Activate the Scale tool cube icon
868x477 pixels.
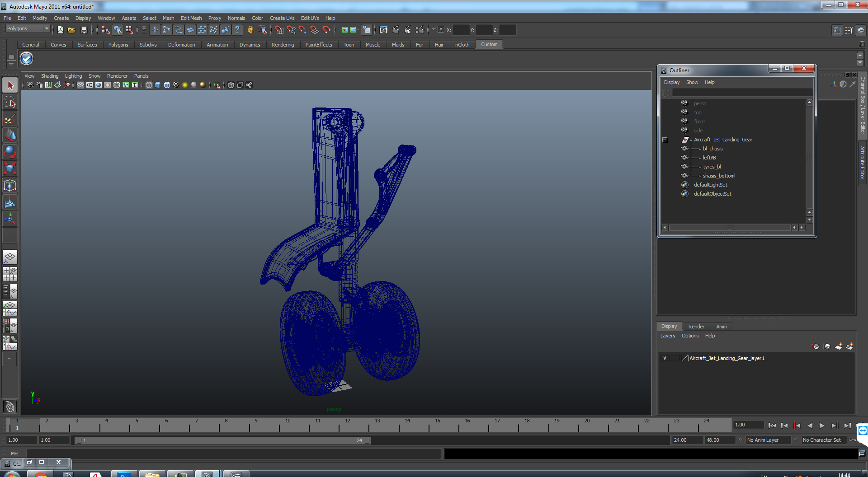[x=10, y=168]
